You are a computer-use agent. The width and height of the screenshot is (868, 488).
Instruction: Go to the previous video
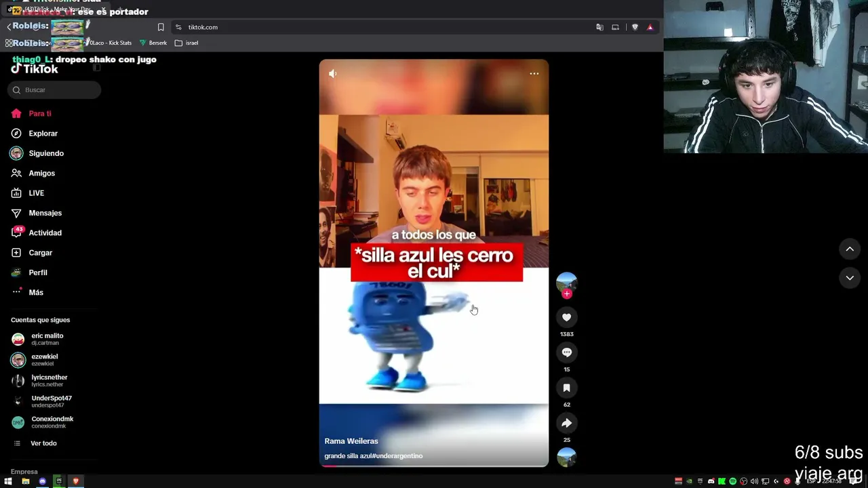850,249
